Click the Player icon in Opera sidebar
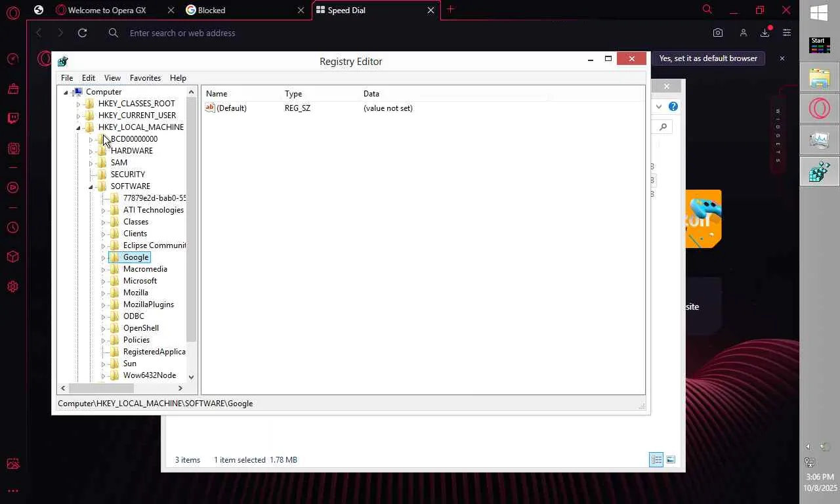 (13, 188)
